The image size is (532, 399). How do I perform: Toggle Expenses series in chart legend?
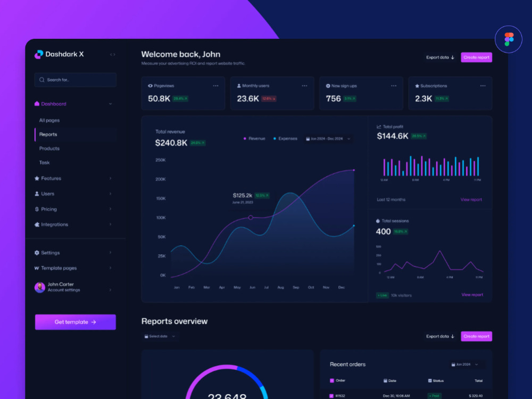[285, 138]
